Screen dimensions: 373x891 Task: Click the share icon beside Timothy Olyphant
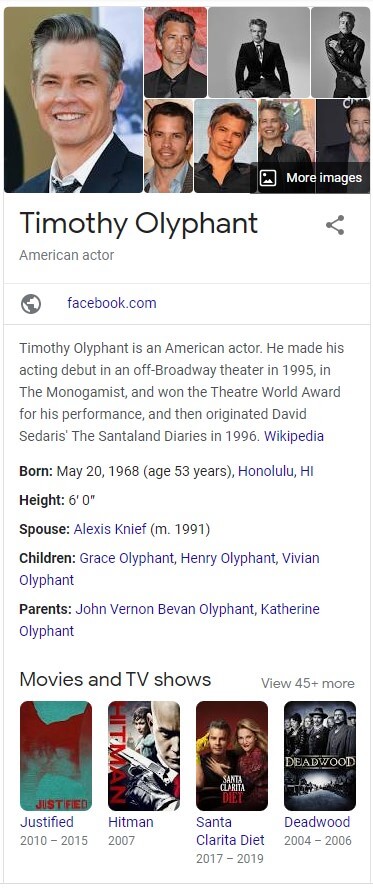[335, 225]
